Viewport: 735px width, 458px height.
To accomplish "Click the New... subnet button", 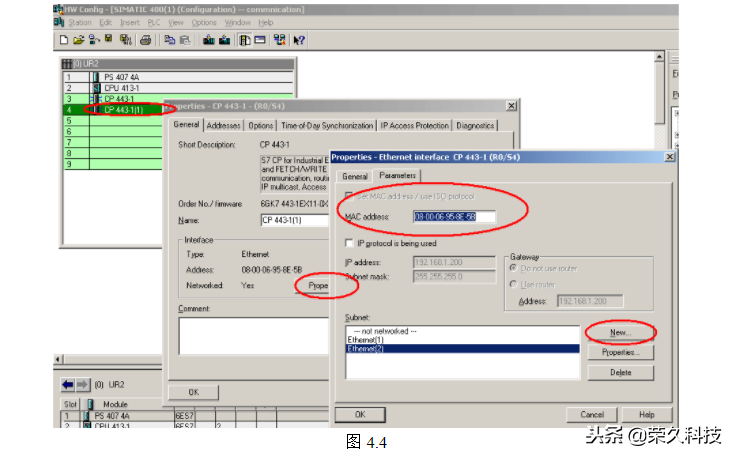I will [x=620, y=332].
